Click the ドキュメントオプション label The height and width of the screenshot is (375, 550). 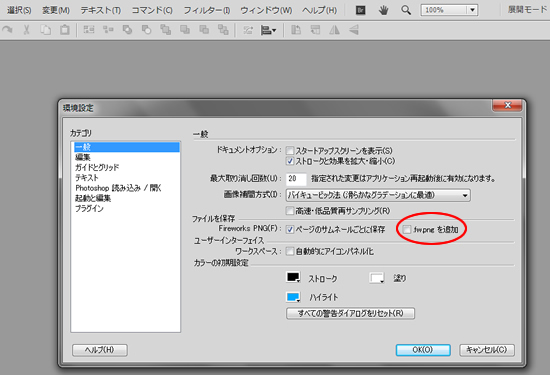pos(249,150)
